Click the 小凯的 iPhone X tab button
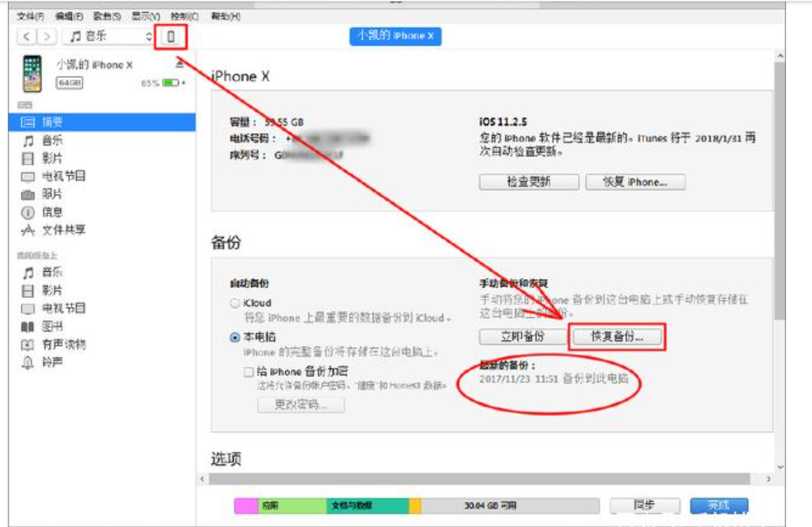 (396, 36)
